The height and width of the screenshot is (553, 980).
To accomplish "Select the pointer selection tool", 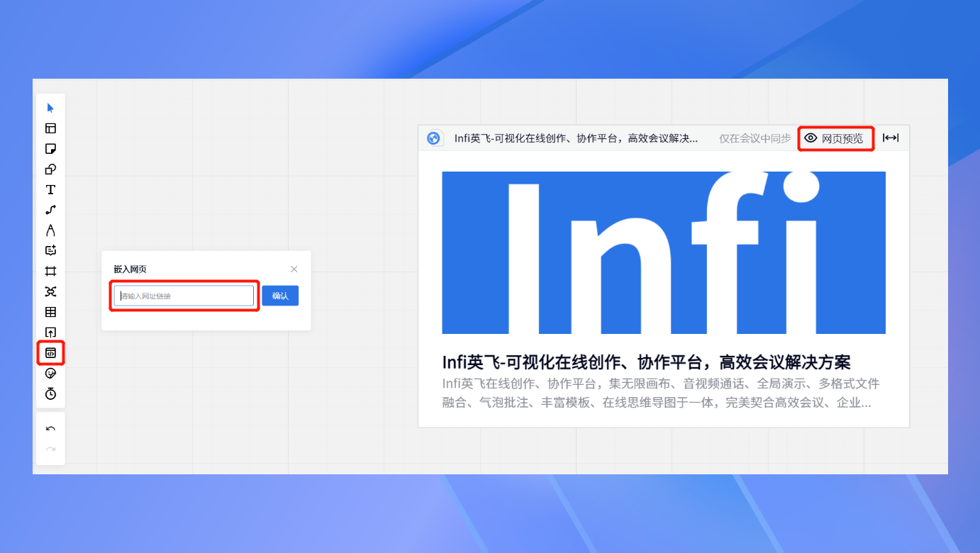I will tap(50, 108).
